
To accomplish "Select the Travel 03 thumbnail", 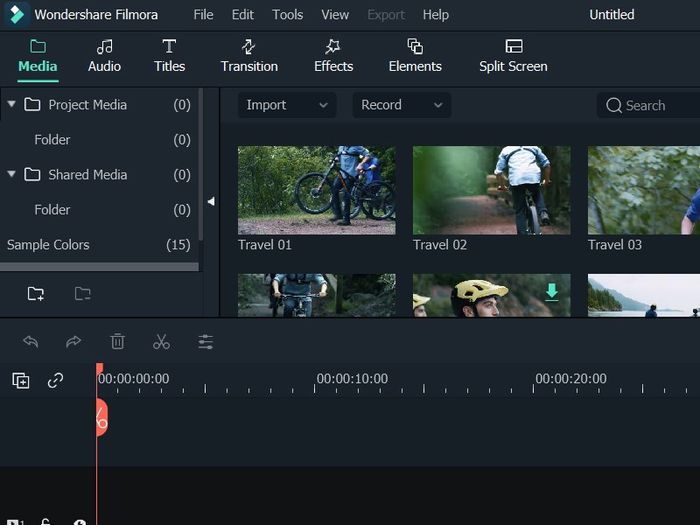I will [644, 190].
